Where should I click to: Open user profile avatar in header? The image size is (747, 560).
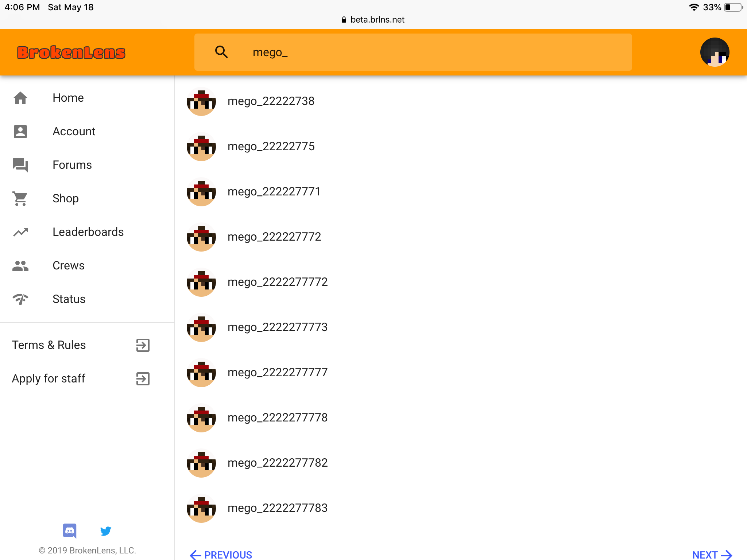tap(715, 52)
